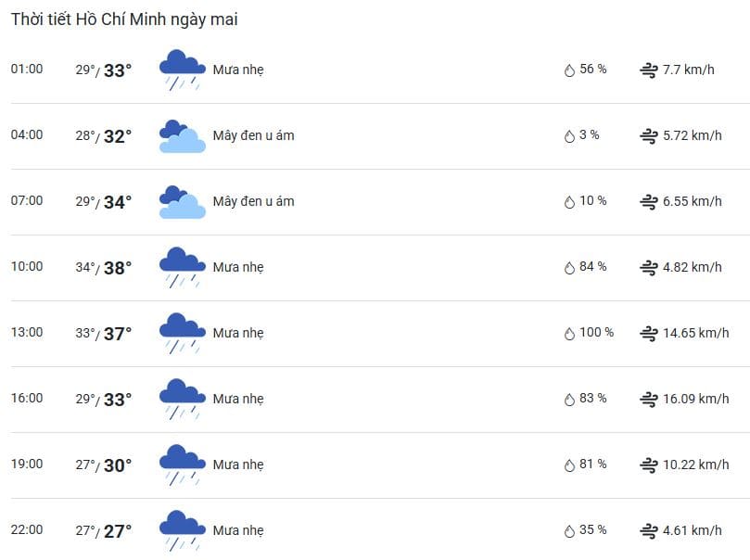
Task: Click the Mưa nhẹ label at 19:00
Action: pyautogui.click(x=238, y=465)
